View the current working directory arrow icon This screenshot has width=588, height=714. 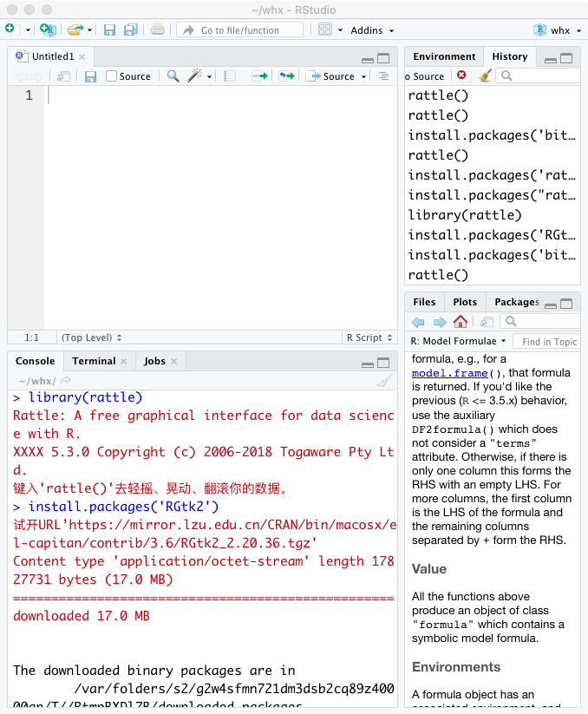click(66, 380)
